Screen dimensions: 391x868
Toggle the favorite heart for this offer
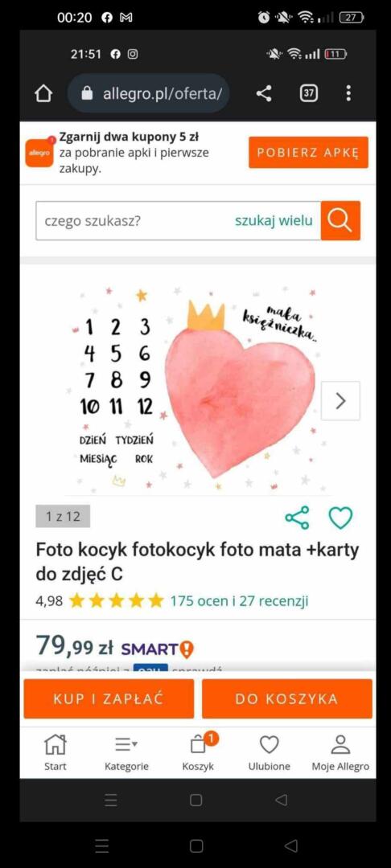coord(340,518)
